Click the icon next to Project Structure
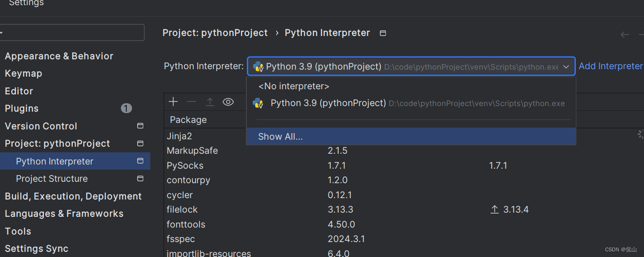This screenshot has width=644, height=257. click(x=140, y=178)
